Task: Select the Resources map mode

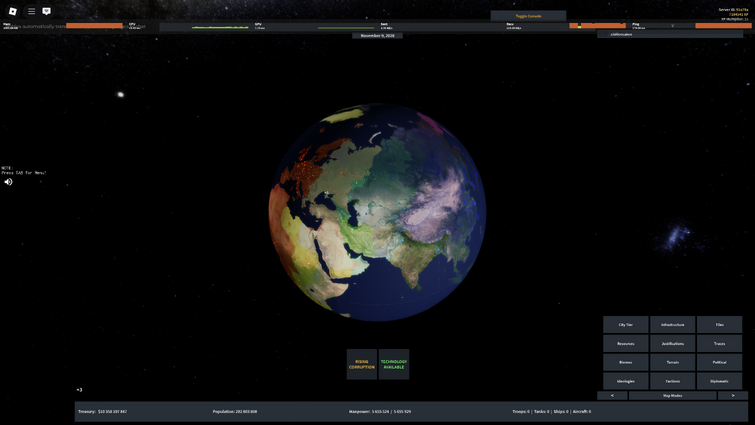Action: point(625,344)
